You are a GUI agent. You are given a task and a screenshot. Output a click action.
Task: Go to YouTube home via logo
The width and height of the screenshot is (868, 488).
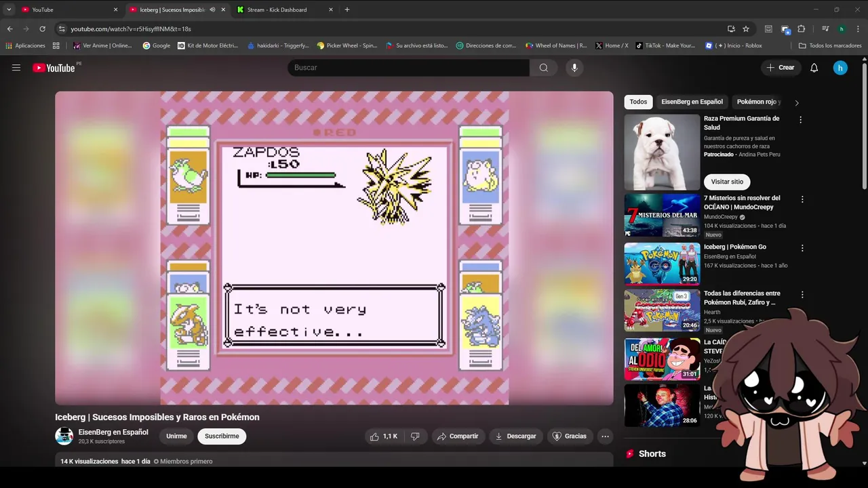[54, 68]
